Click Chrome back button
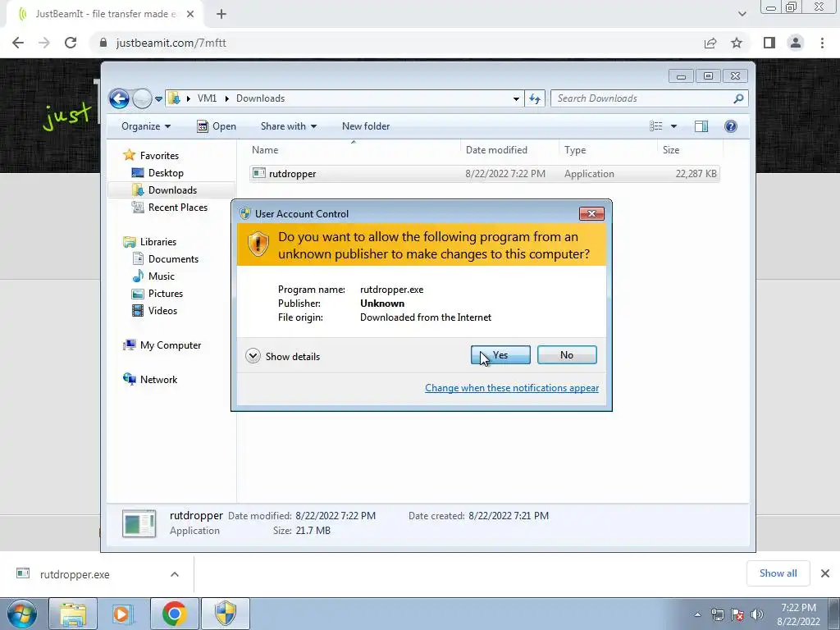The height and width of the screenshot is (630, 840). [18, 43]
